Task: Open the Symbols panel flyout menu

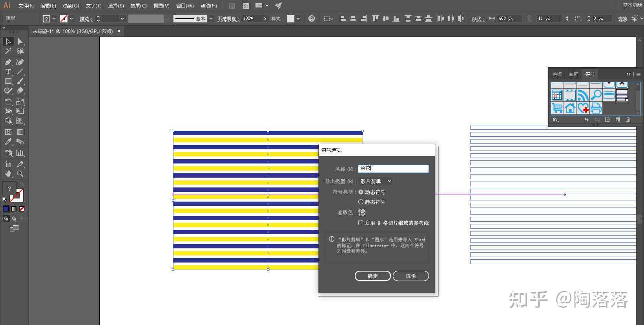Action: pos(639,74)
